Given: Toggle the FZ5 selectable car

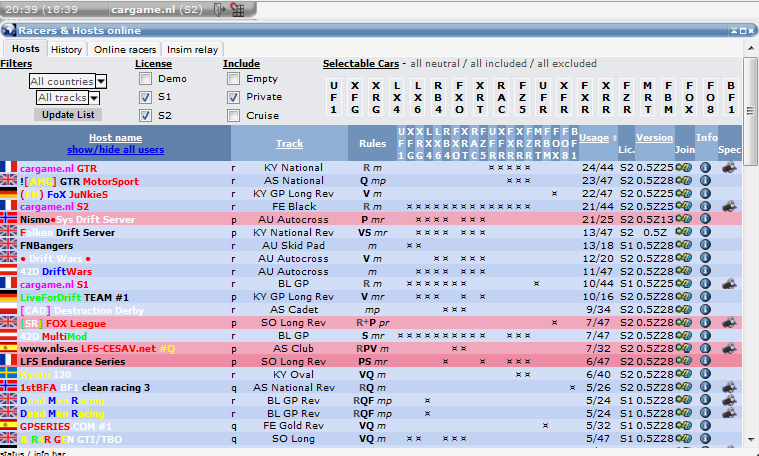Looking at the screenshot, I should 522,97.
